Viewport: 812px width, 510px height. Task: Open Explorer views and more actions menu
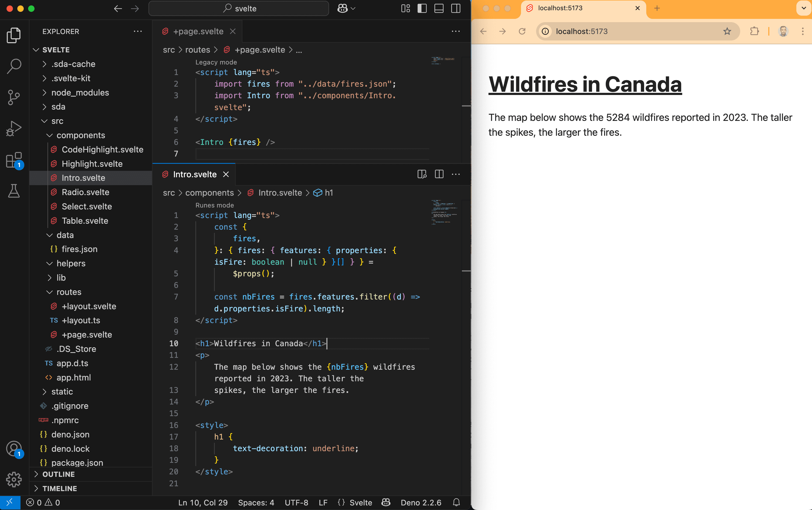[x=138, y=31]
